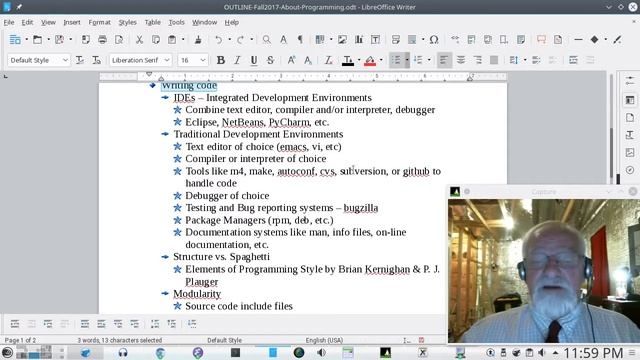Screen dimensions: 640x360
Task: Click the Highlighting Color red swatch button
Action: point(370,60)
